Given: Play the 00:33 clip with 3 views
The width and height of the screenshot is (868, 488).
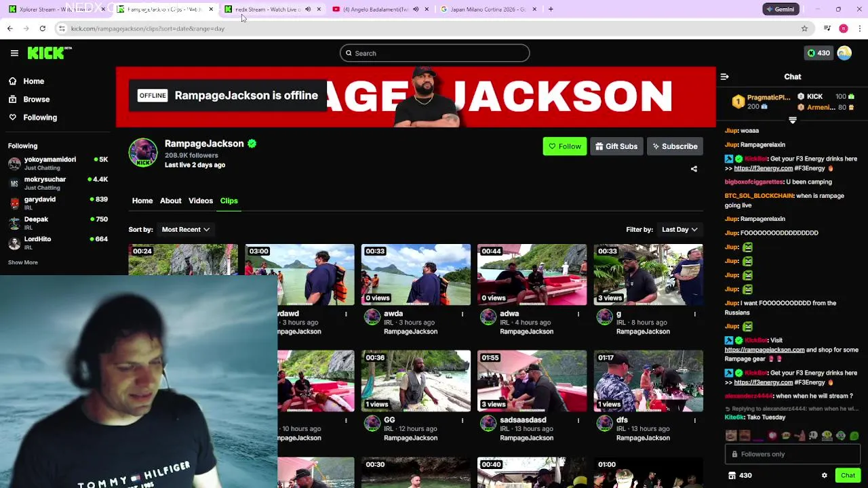Looking at the screenshot, I should (648, 274).
